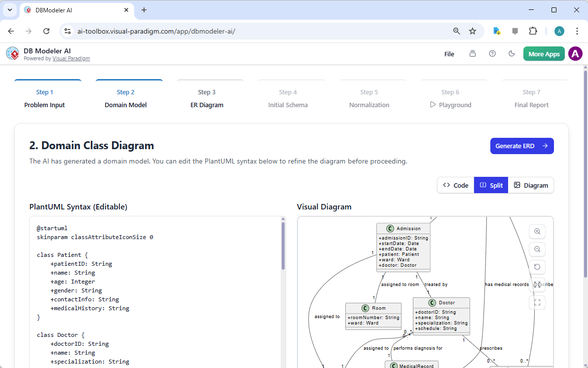The image size is (588, 368).
Task: Open the Visual Paradigm link
Action: 71,58
